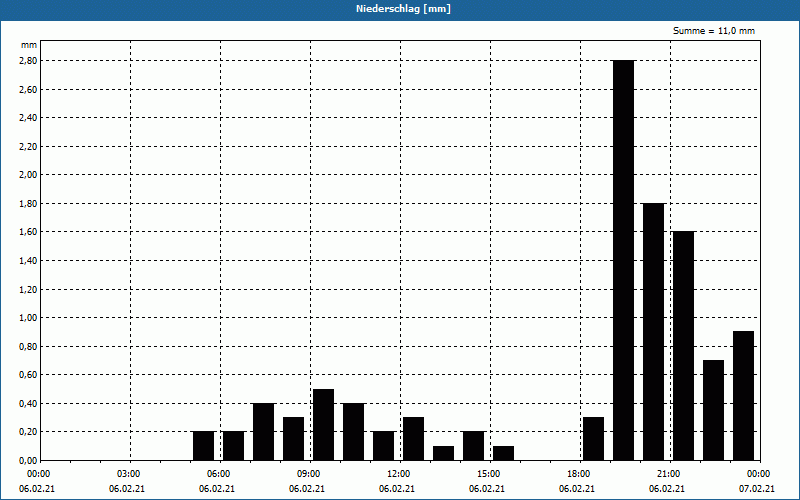This screenshot has height=500, width=800.
Task: Select the 18:00 time label
Action: [579, 474]
